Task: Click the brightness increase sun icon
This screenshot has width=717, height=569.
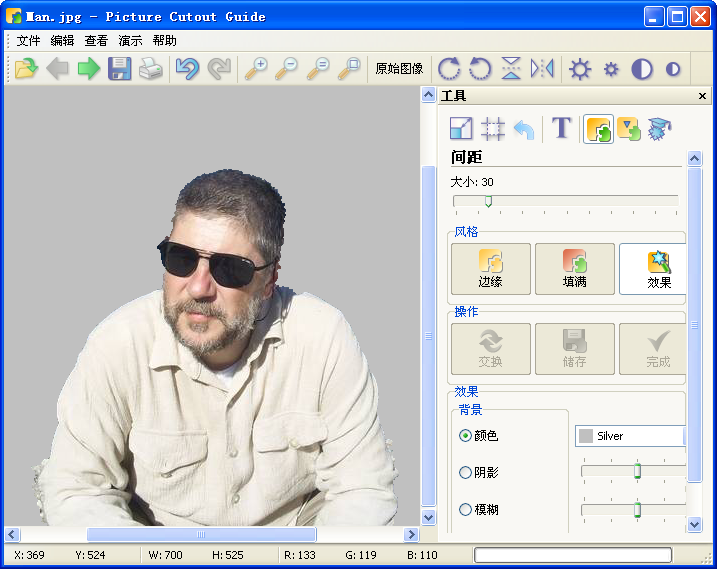Action: 580,69
